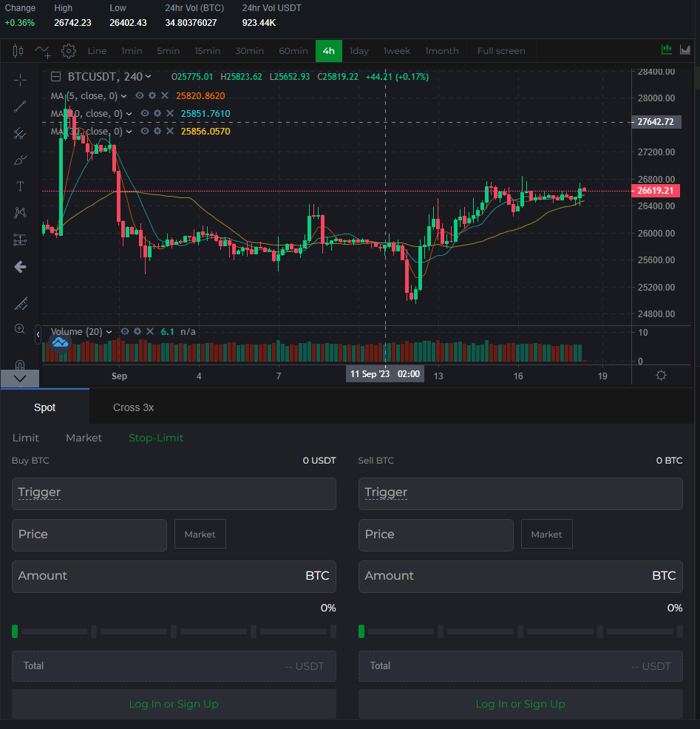The height and width of the screenshot is (729, 700).
Task: Hide the Volume indicator
Action: 125,331
